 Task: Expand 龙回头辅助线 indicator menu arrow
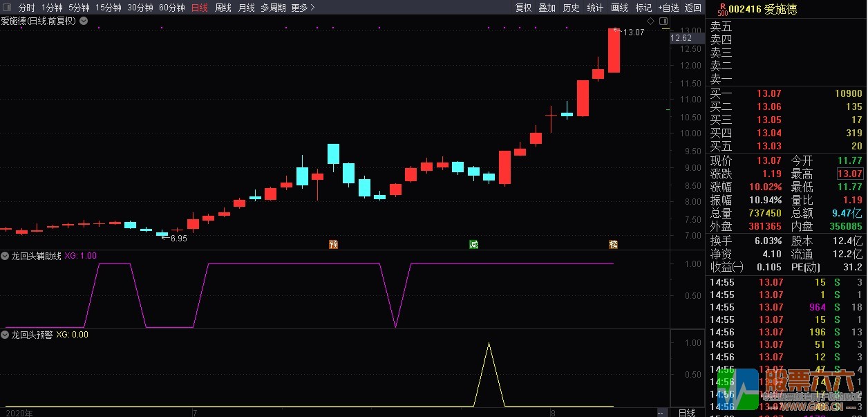pos(6,255)
